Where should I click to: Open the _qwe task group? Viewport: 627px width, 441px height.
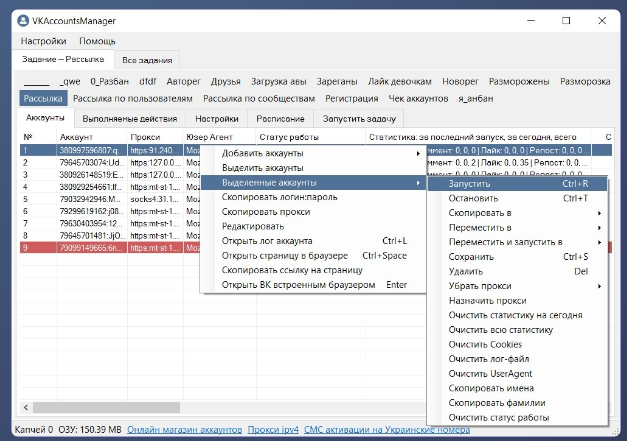[70, 82]
